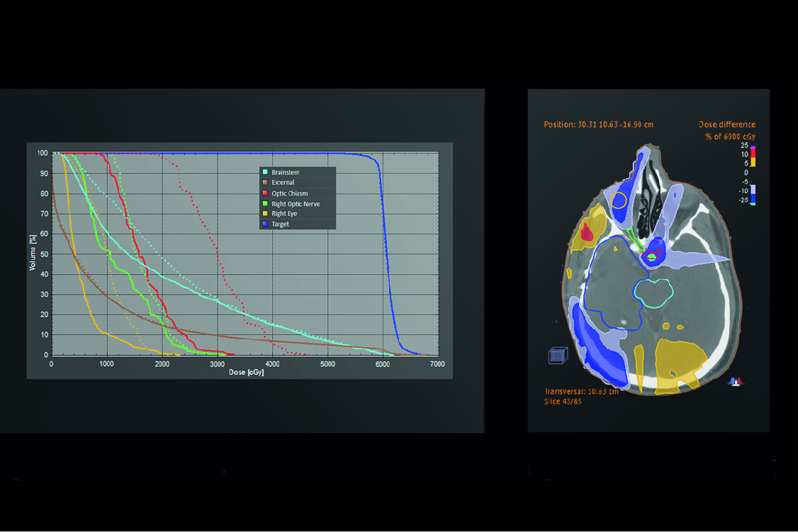Click the Dose [cGy] axis label

247,372
